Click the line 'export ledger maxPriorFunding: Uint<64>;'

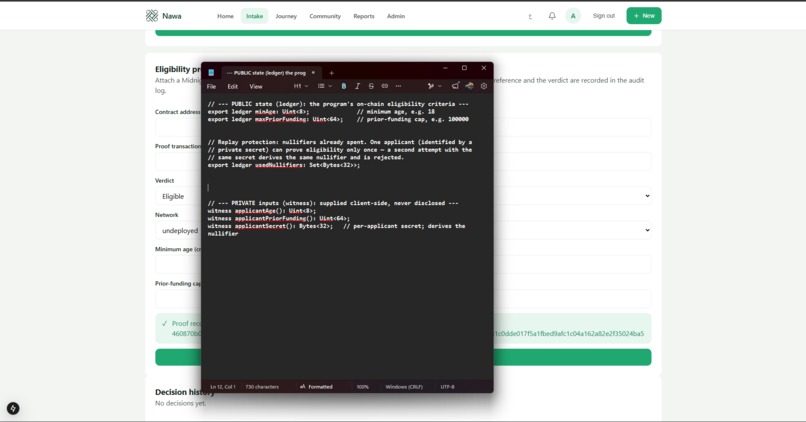coord(275,119)
